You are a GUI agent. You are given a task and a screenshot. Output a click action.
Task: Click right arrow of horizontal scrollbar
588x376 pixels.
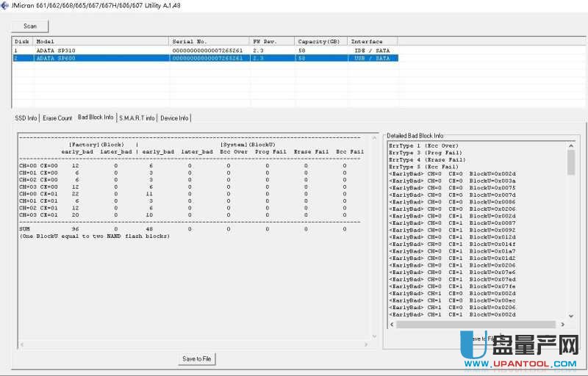tap(562, 324)
